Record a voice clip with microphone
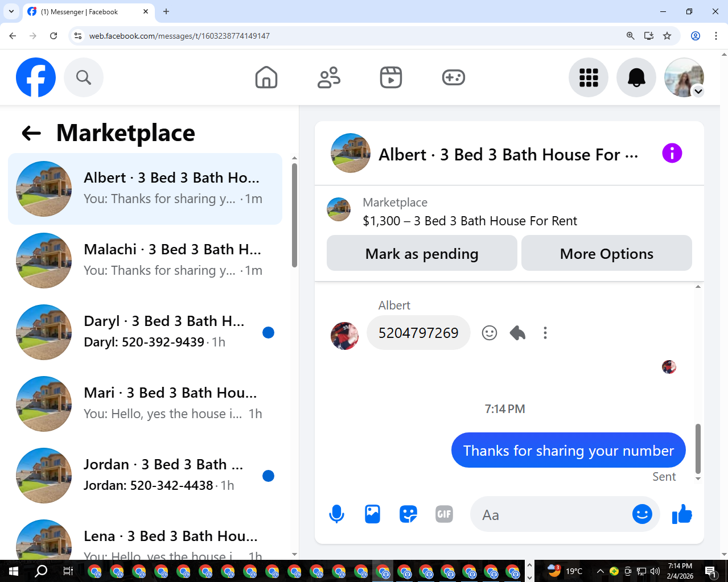This screenshot has width=728, height=582. click(336, 514)
